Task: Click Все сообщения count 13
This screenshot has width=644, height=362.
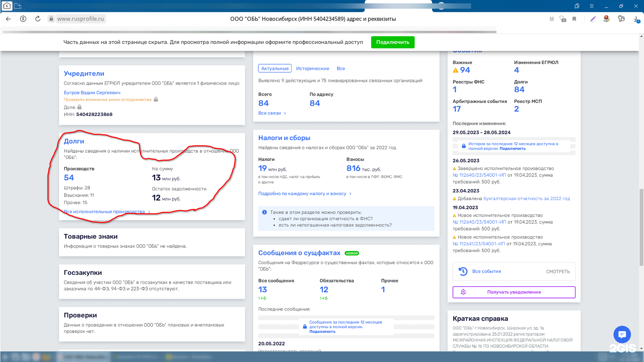Action: 263,290
